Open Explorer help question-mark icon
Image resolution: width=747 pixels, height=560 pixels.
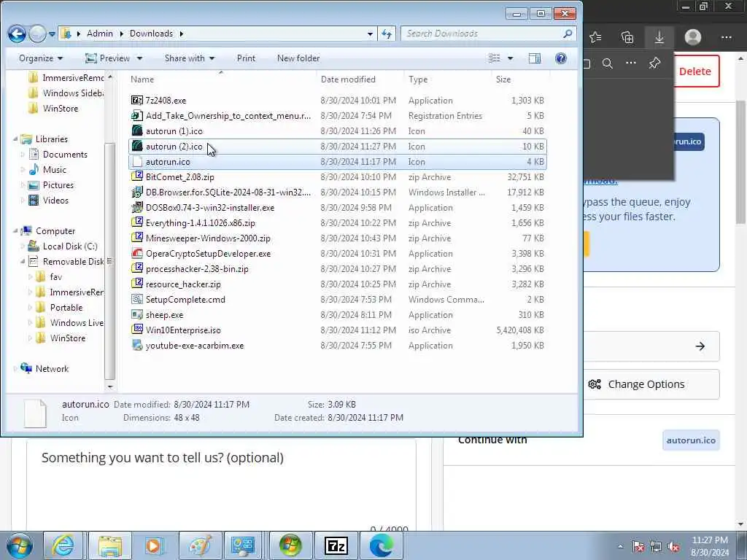click(561, 58)
